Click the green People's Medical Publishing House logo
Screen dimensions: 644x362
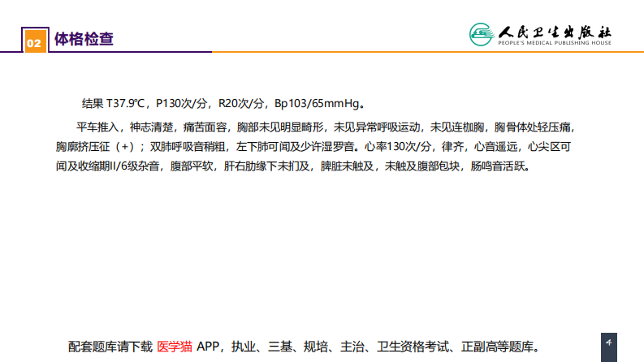click(x=482, y=34)
